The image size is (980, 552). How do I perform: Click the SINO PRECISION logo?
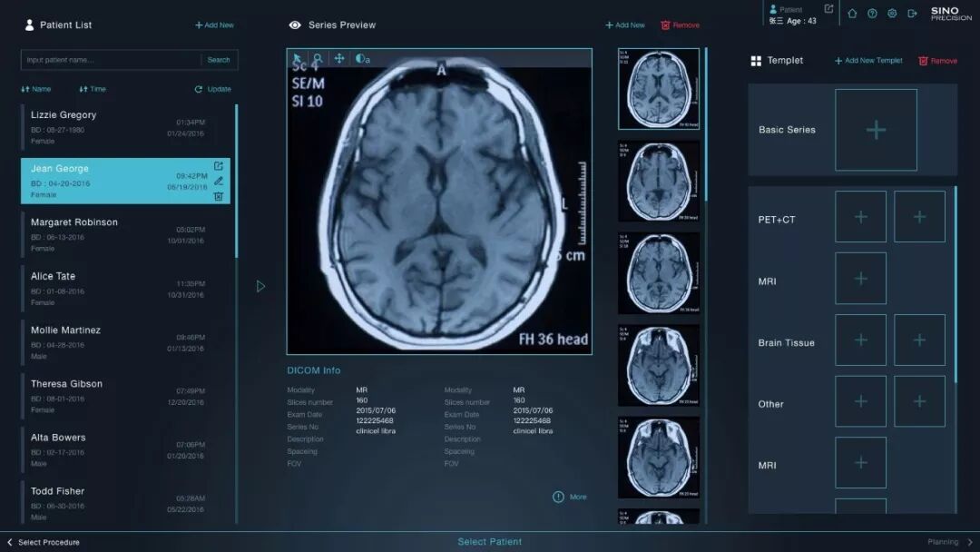tap(951, 14)
